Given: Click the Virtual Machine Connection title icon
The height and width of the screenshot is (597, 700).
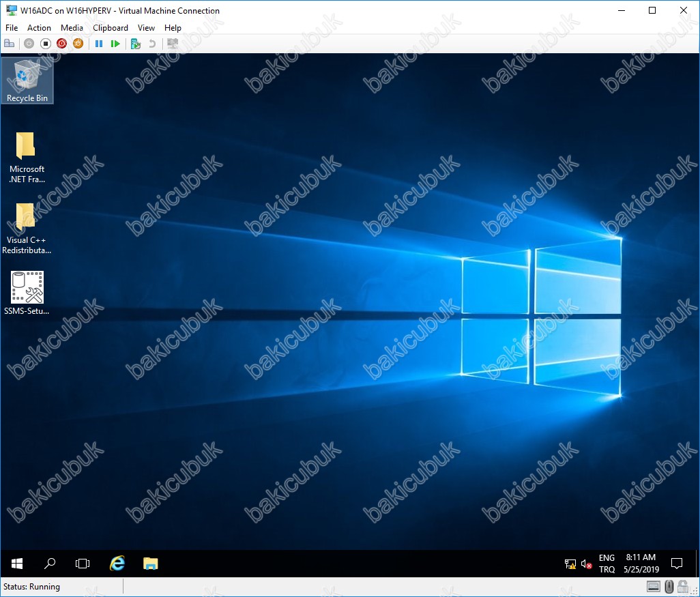Looking at the screenshot, I should pyautogui.click(x=11, y=10).
